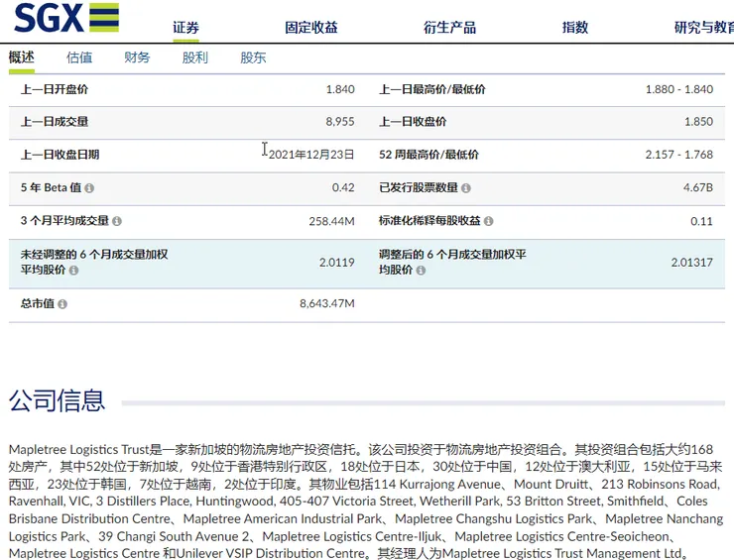The image size is (734, 560).
Task: Switch to the 股利 tab
Action: [195, 57]
